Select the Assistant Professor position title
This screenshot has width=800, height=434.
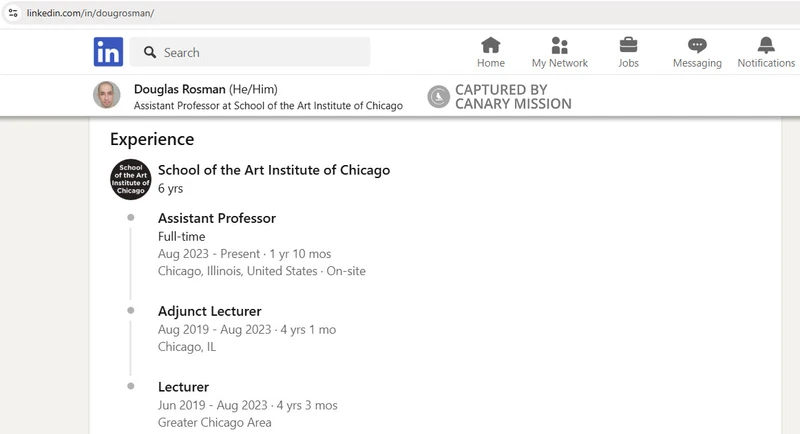point(217,218)
